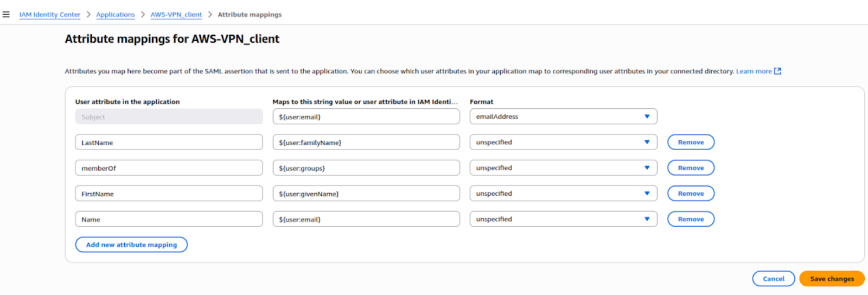Open the hamburger navigation menu

[x=6, y=15]
